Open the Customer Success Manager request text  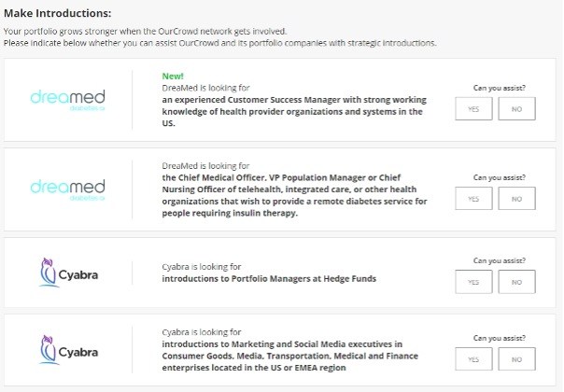[294, 111]
